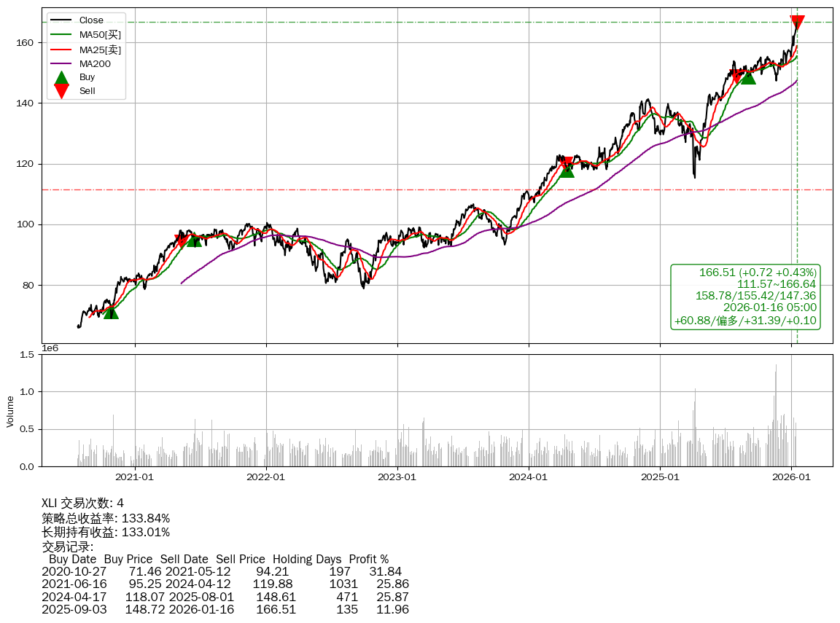Click the Profit % column header
Viewport: 840px width, 623px height.
click(x=368, y=560)
